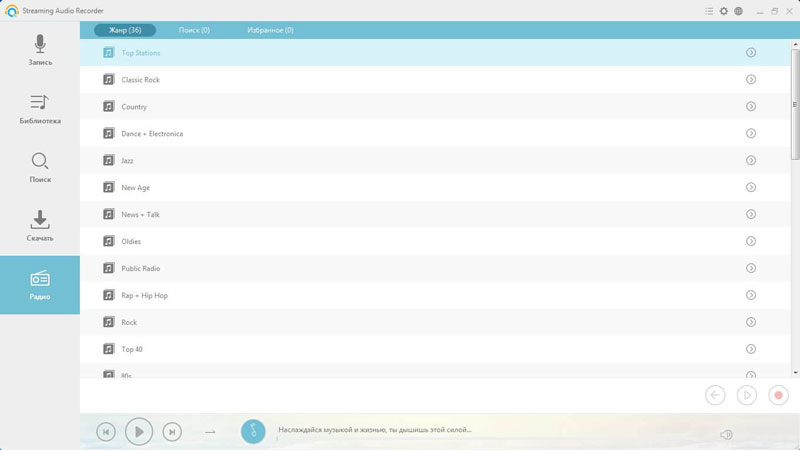This screenshot has width=800, height=450.
Task: Expand Dance + Electronica with its arrow
Action: (x=751, y=134)
